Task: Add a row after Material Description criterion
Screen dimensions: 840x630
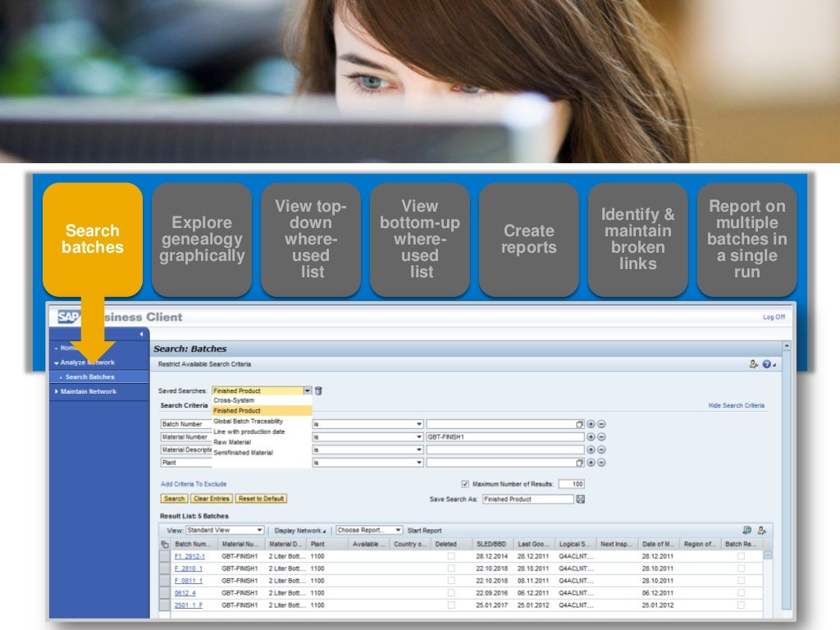Action: 591,450
